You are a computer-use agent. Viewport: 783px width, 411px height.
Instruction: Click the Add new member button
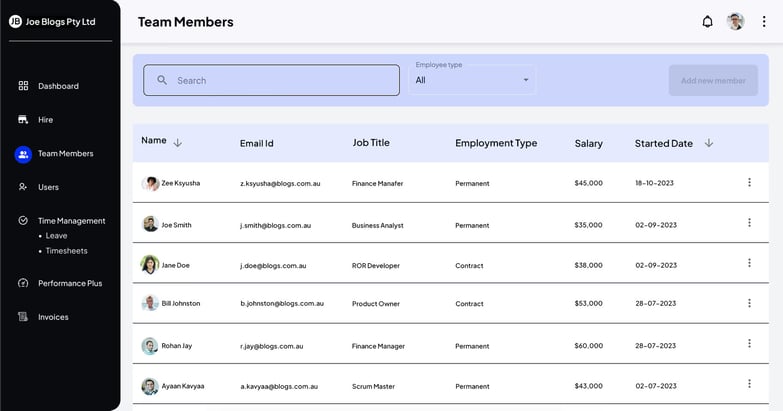(x=712, y=80)
